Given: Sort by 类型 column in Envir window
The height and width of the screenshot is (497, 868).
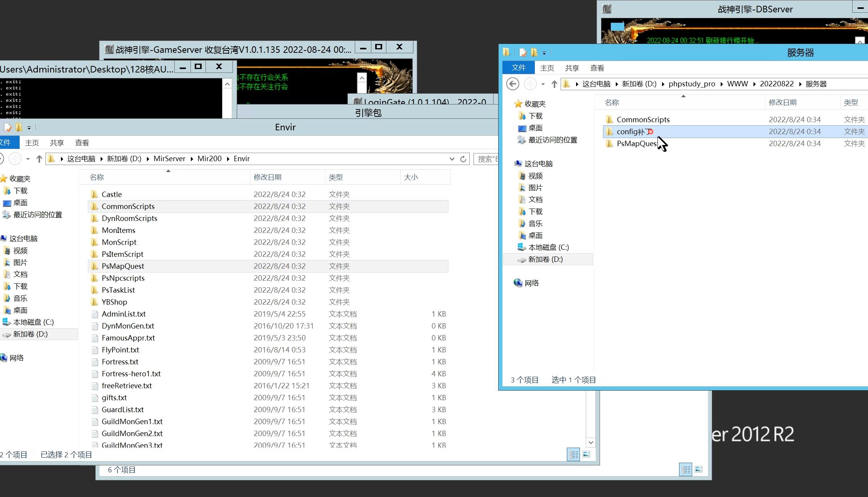Looking at the screenshot, I should tap(363, 177).
